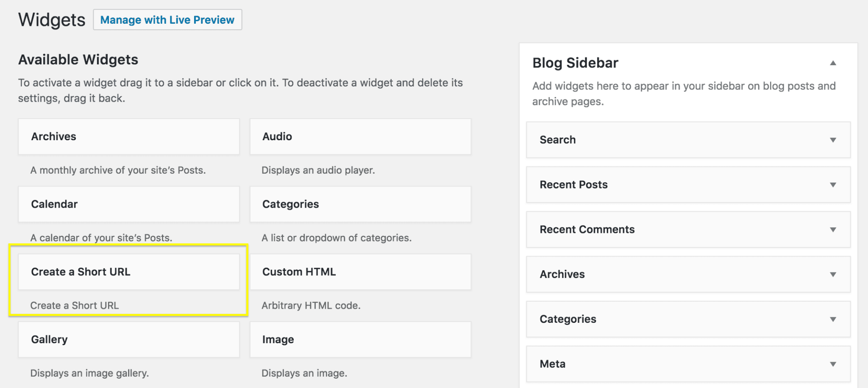The height and width of the screenshot is (388, 868).
Task: Click the Recent Posts header text
Action: [573, 185]
